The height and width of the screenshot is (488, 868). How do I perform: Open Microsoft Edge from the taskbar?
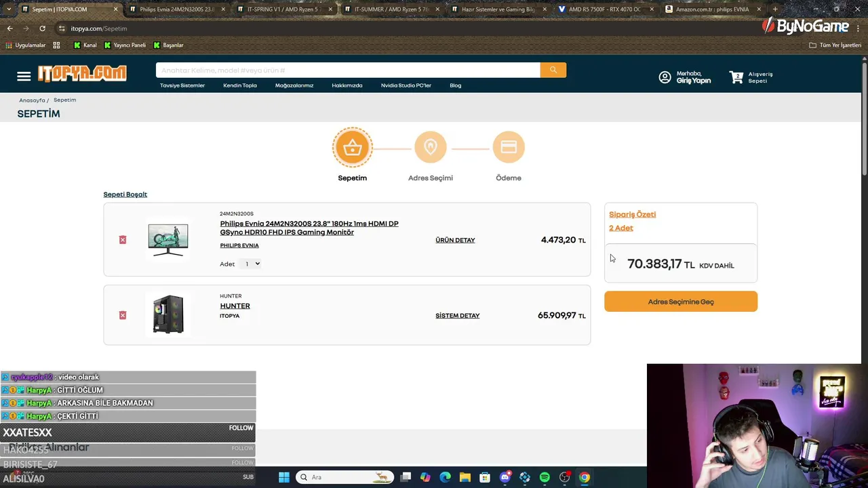coord(445,477)
